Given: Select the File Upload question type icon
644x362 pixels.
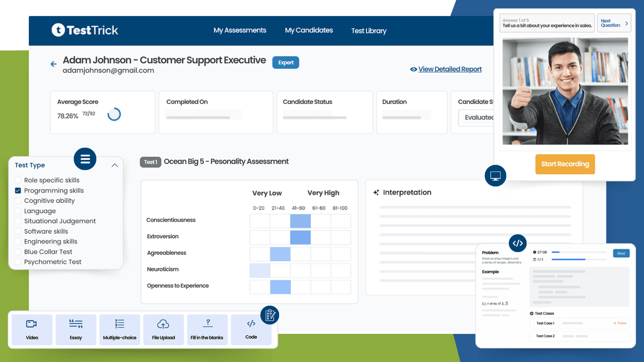Looking at the screenshot, I should 163,329.
